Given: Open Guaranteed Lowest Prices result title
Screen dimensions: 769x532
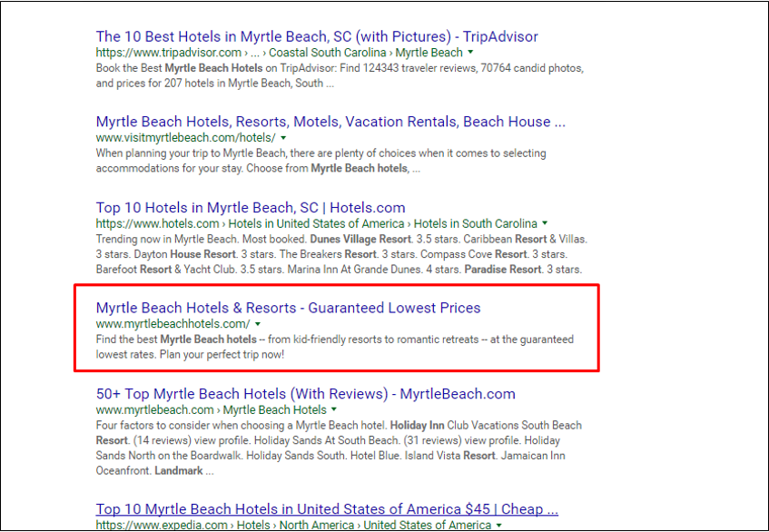Looking at the screenshot, I should click(289, 308).
